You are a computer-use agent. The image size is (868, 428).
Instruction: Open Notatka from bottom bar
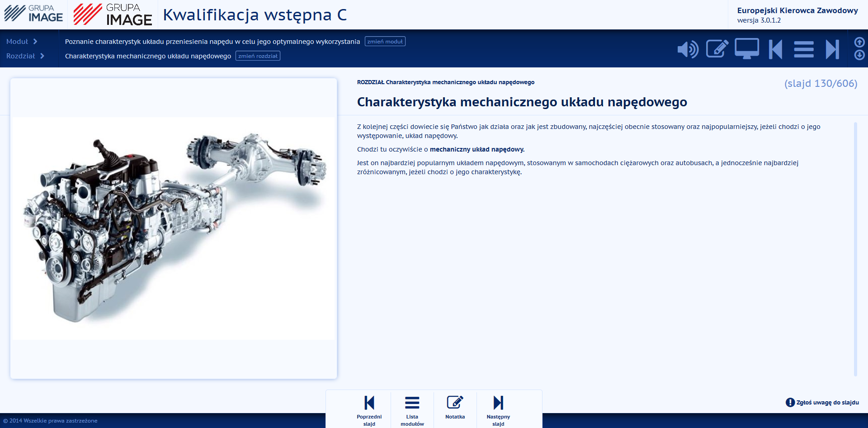[455, 408]
